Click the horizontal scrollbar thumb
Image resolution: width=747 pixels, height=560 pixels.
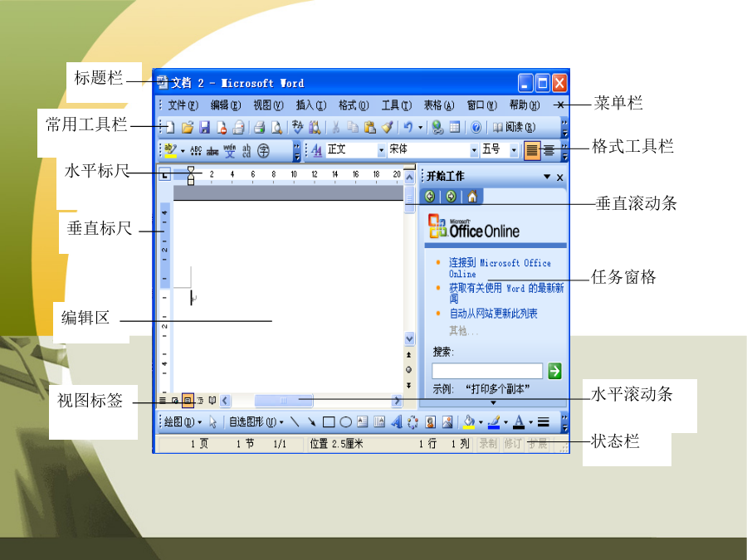coord(284,401)
